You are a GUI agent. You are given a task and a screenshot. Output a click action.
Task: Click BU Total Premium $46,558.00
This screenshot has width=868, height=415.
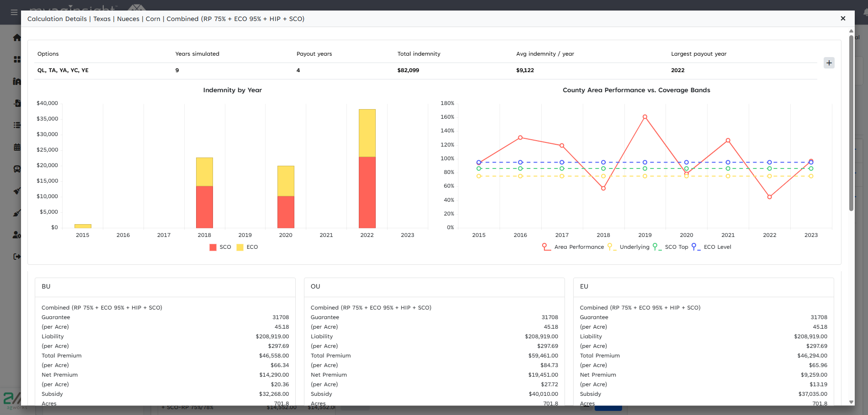click(274, 356)
